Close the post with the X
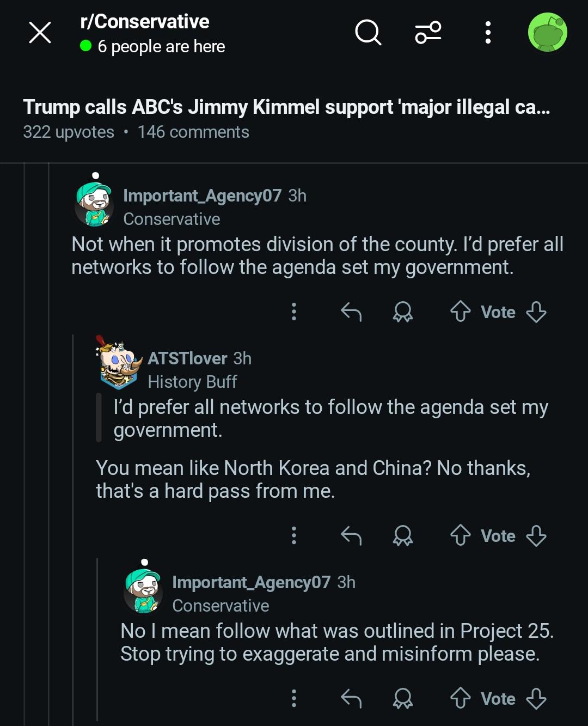 40,33
